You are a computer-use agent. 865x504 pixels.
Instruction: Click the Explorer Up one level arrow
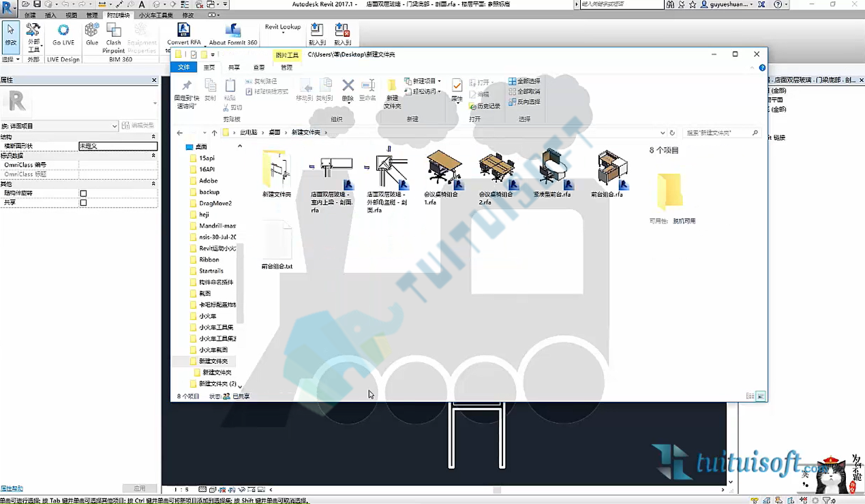pos(214,133)
